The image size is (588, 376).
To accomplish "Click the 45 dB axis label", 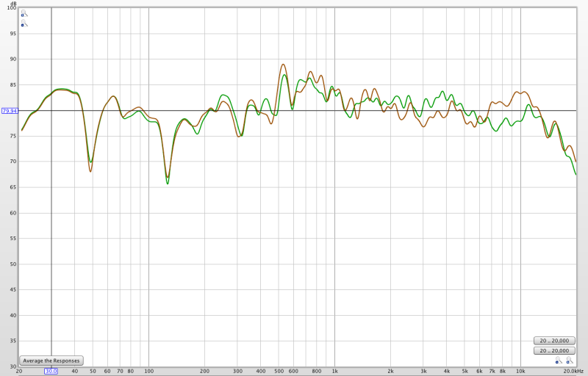I will pos(13,289).
